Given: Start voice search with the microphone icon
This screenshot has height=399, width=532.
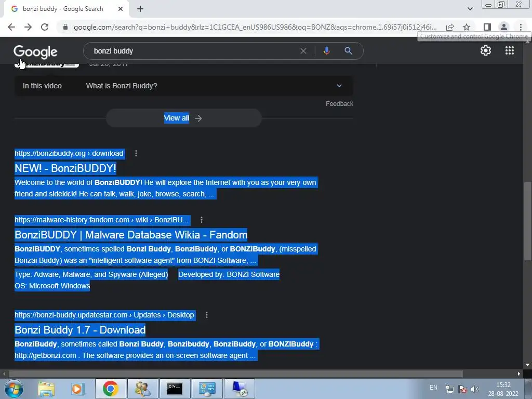Looking at the screenshot, I should pyautogui.click(x=326, y=51).
